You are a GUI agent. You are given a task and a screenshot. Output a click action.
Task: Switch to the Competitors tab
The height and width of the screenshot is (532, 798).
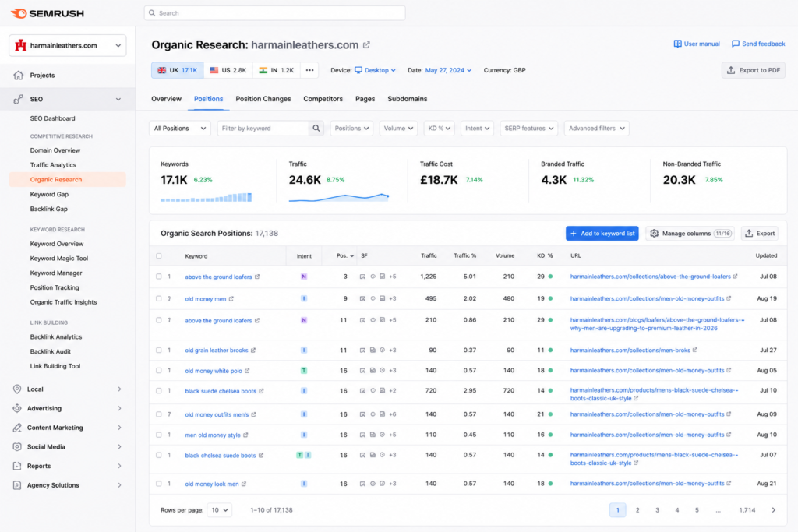(x=323, y=99)
